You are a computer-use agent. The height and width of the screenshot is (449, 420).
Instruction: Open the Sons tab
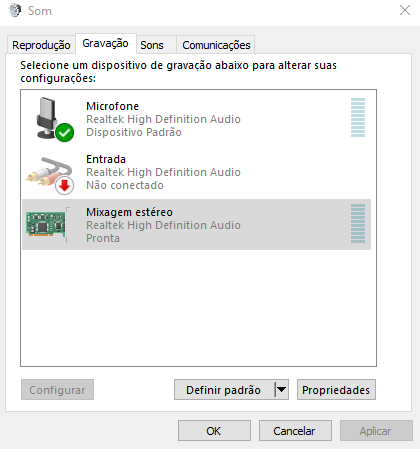pyautogui.click(x=152, y=45)
